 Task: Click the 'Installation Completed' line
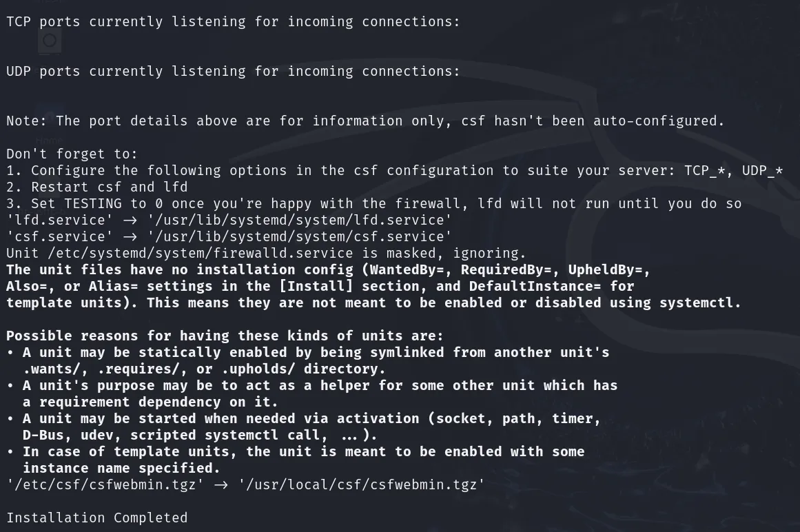(97, 518)
